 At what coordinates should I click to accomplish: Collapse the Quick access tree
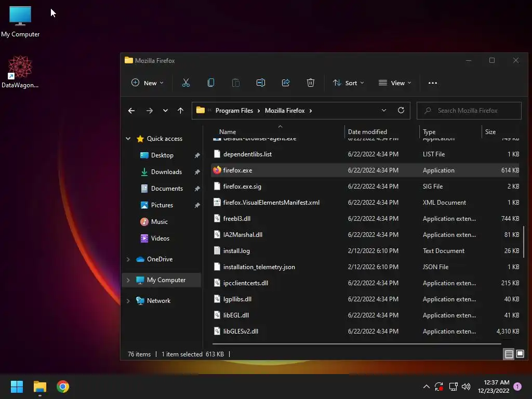(128, 138)
